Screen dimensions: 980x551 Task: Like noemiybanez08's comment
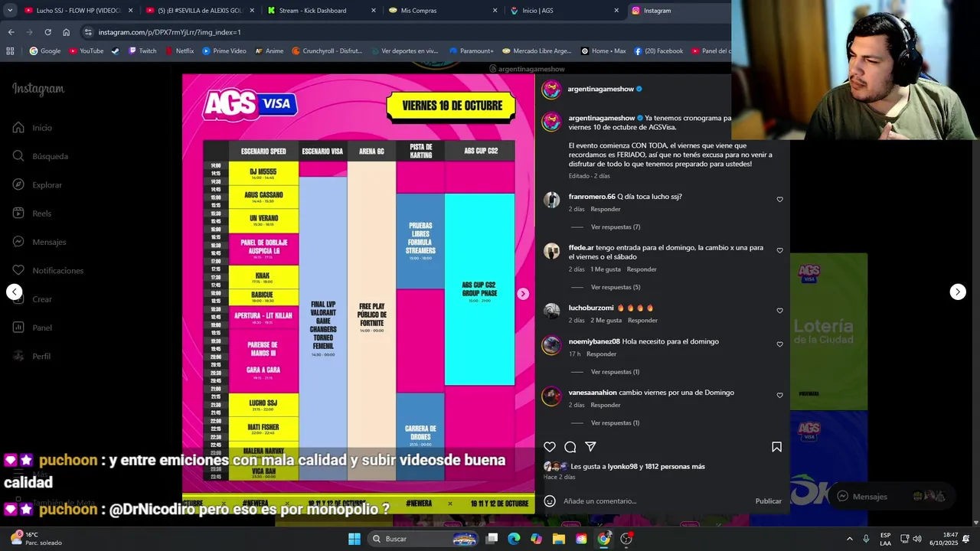pyautogui.click(x=779, y=344)
